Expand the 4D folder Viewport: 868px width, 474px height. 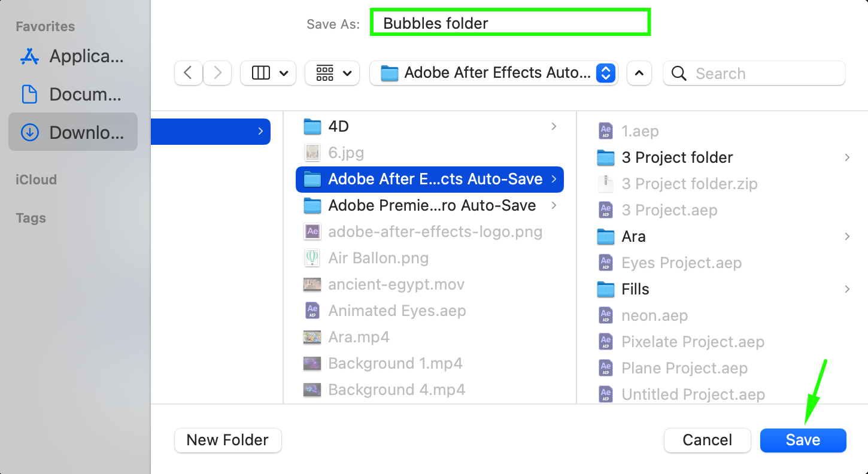pyautogui.click(x=554, y=126)
